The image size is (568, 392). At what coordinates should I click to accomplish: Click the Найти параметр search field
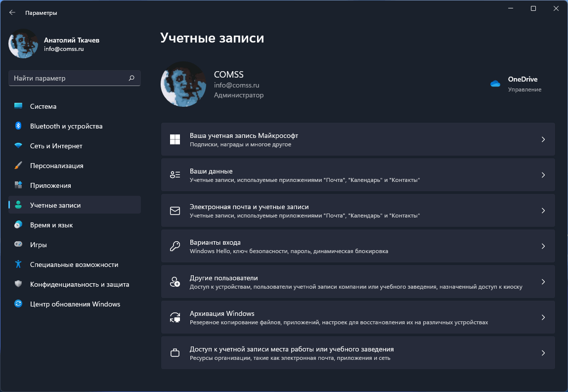75,78
